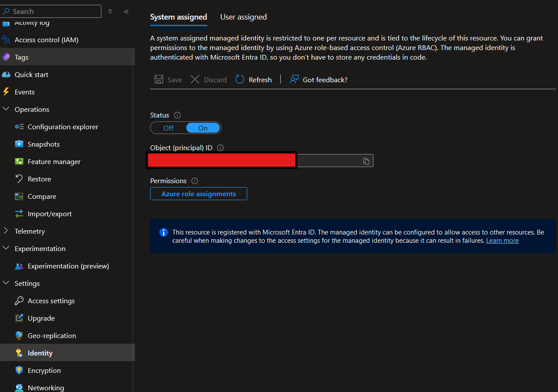Switch to User assigned tab

[x=243, y=17]
